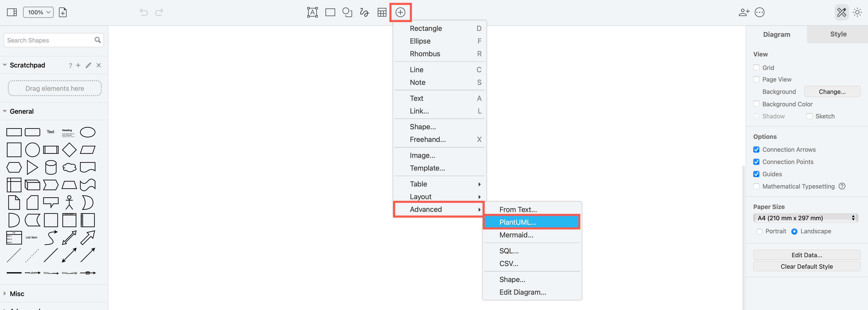This screenshot has height=310, width=868.
Task: Click the Edit Data button
Action: click(806, 255)
